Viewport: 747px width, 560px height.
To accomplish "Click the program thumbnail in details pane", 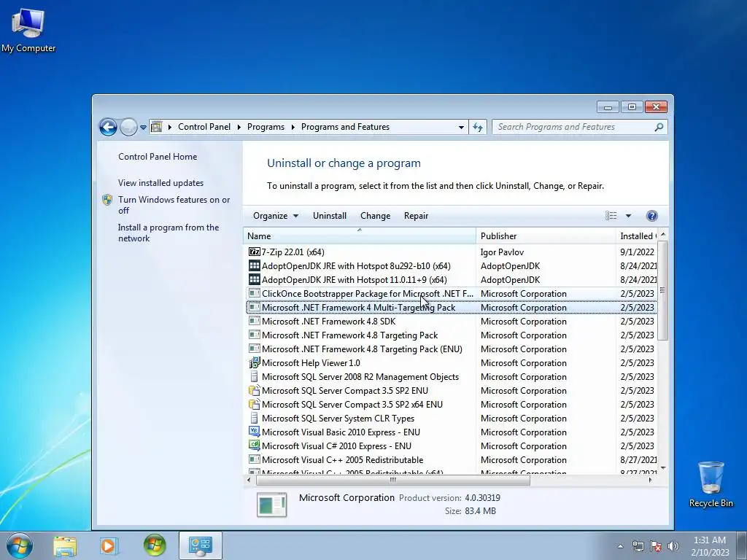I will pyautogui.click(x=271, y=505).
